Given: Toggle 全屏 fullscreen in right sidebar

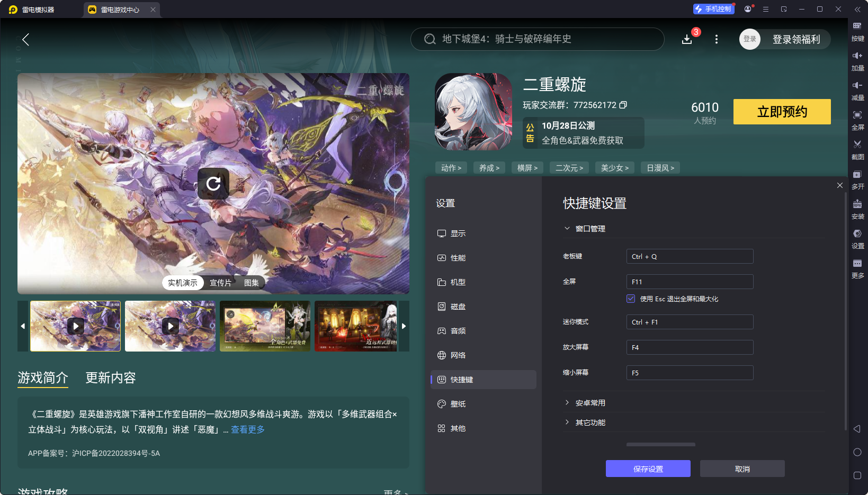Looking at the screenshot, I should [x=857, y=120].
